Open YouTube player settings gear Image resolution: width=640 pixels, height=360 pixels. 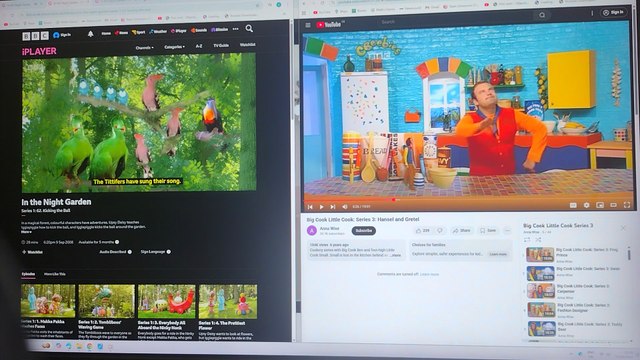coord(587,205)
